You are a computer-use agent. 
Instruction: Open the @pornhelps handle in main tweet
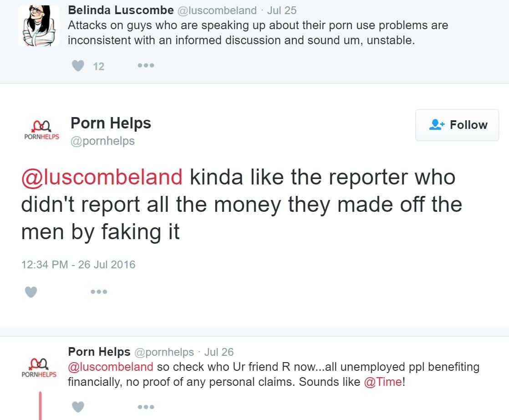(x=102, y=141)
